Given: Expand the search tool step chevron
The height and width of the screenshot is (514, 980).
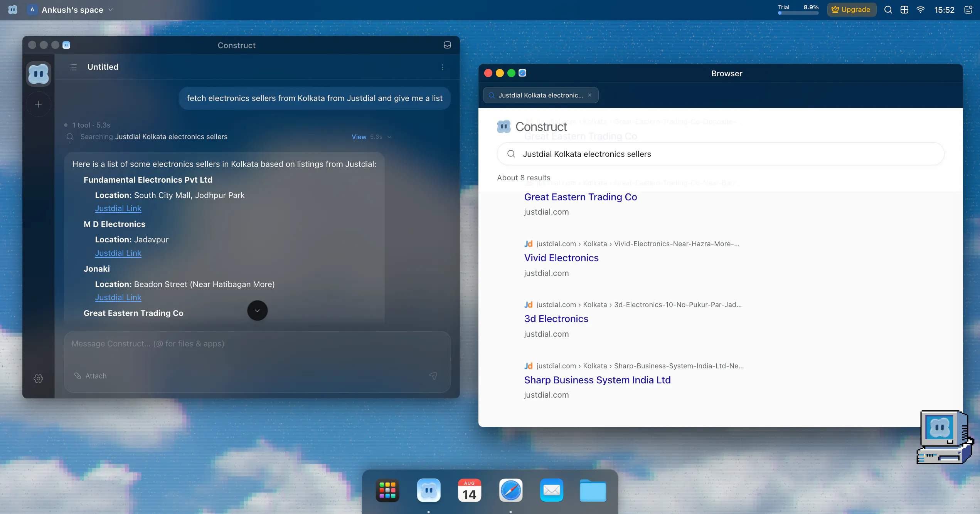Looking at the screenshot, I should (389, 137).
